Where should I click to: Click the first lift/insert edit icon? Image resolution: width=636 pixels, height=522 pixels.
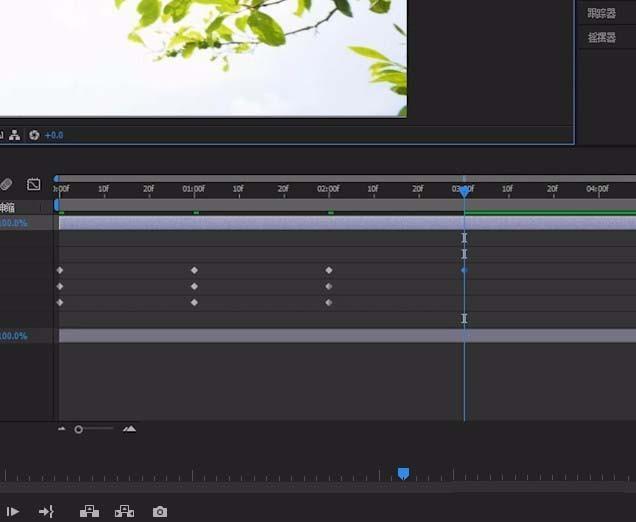click(89, 512)
